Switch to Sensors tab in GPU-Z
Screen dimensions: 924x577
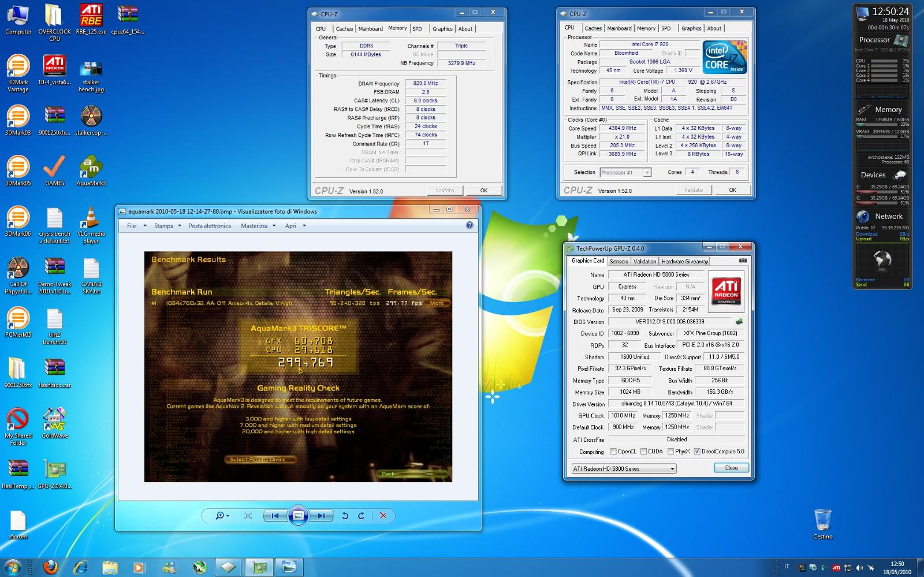tap(619, 261)
